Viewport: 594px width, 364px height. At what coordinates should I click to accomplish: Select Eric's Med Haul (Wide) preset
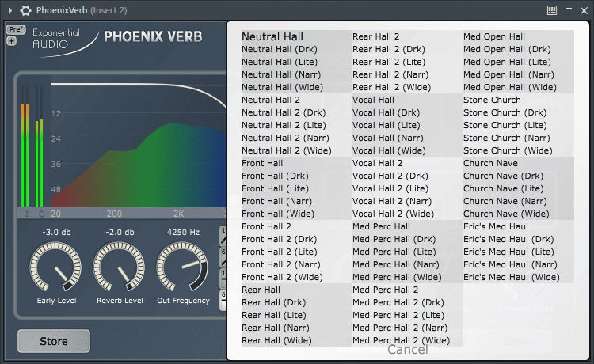(512, 277)
